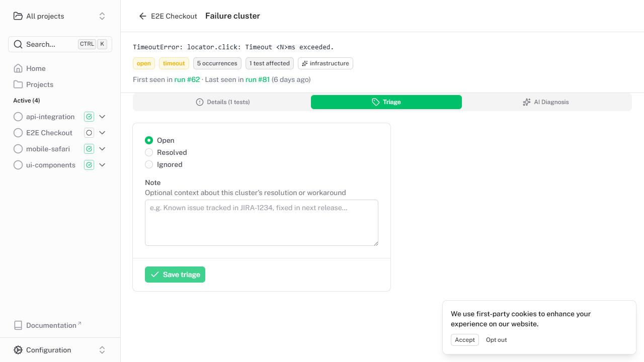This screenshot has height=362, width=644.
Task: Click the Note text area
Action: coord(262,223)
